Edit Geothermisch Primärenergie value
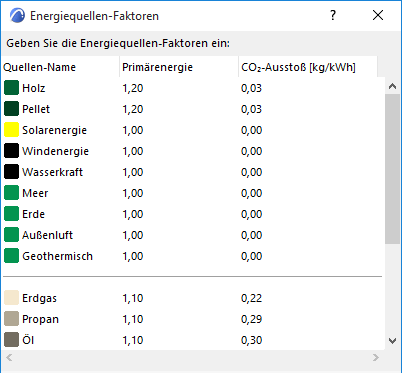The height and width of the screenshot is (373, 402). pos(133,256)
